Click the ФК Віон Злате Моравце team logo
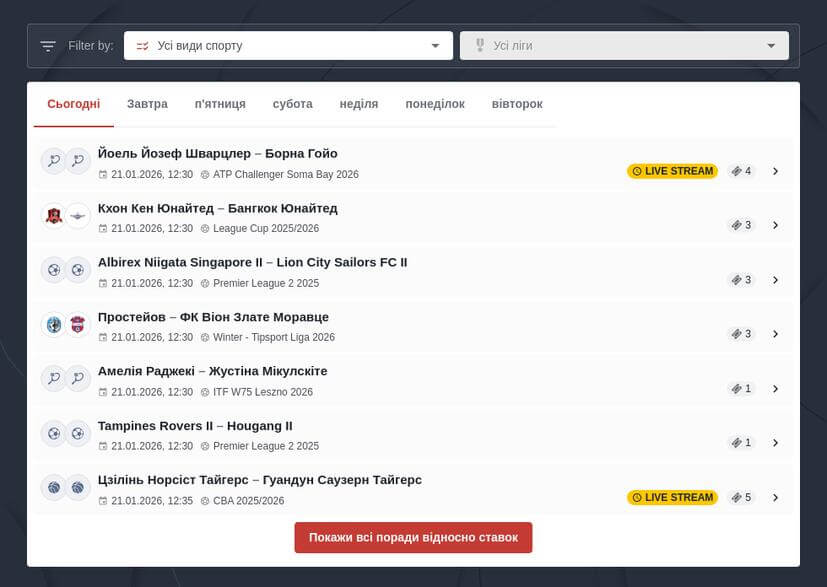 (x=78, y=325)
